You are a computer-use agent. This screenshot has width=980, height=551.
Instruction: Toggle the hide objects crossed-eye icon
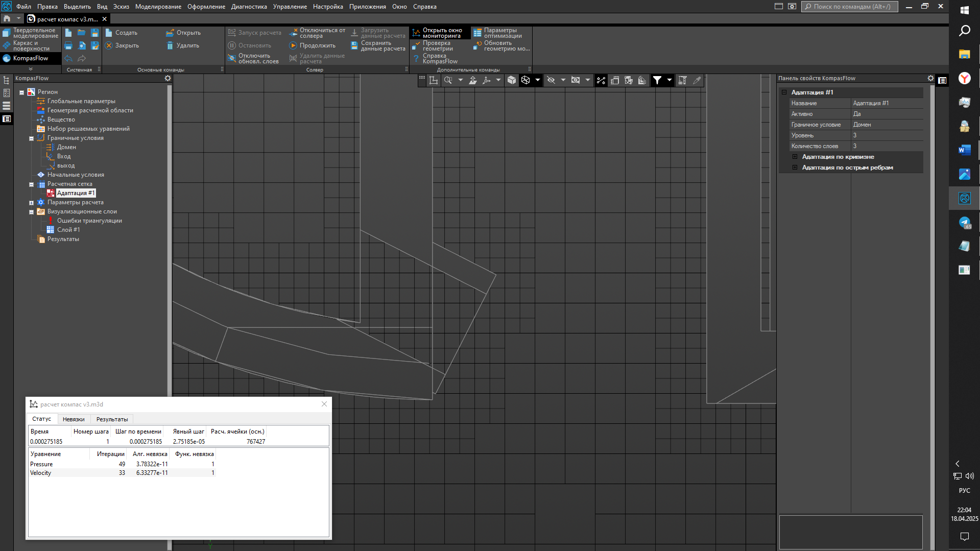pos(551,80)
